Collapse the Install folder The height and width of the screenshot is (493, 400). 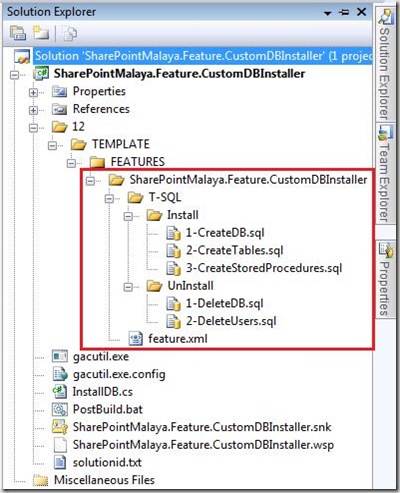[128, 217]
